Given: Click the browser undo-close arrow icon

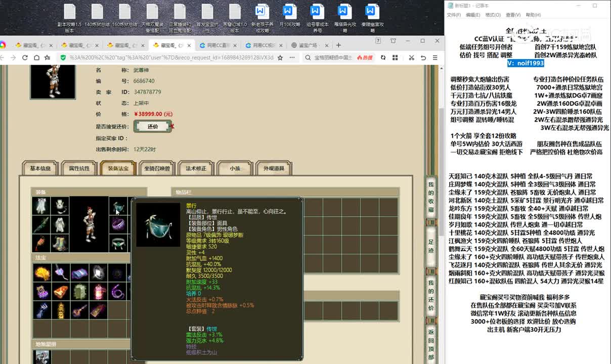Looking at the screenshot, I should 423,58.
